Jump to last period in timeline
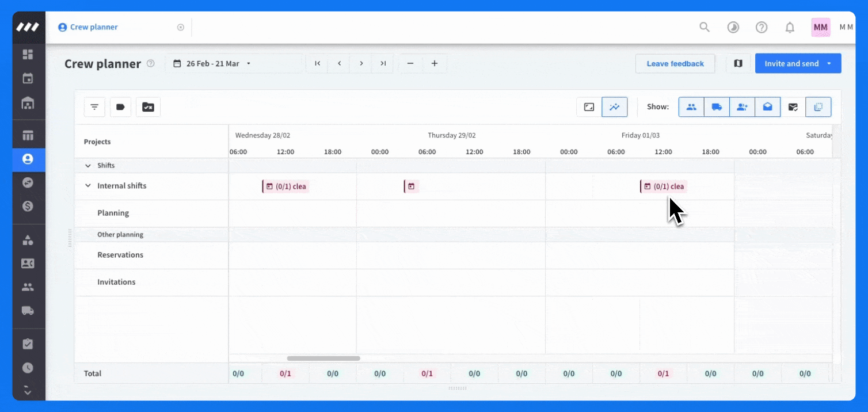 [383, 63]
